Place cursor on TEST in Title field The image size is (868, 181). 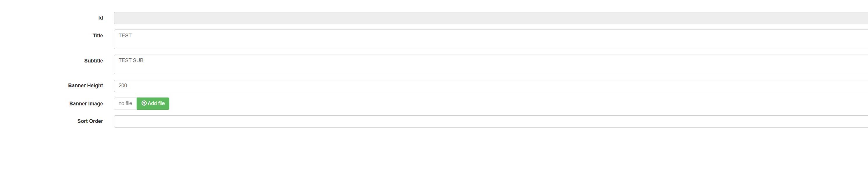click(x=125, y=36)
